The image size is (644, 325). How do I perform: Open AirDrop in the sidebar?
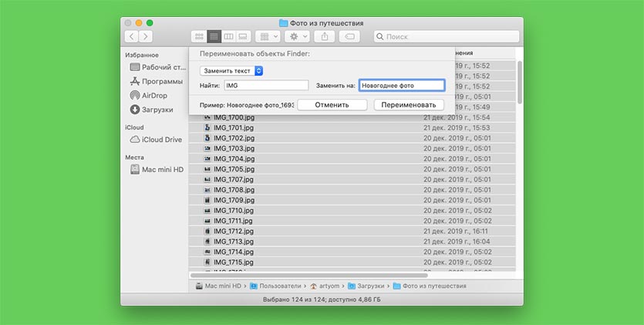click(154, 95)
